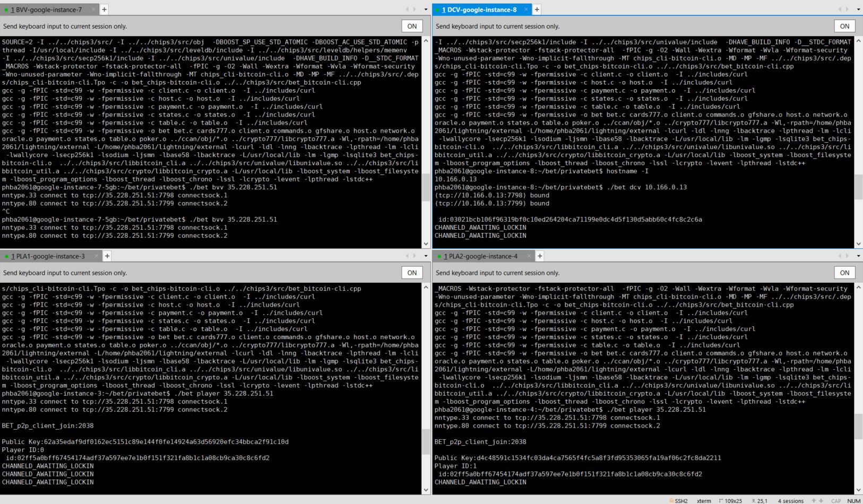Switch to the BVV-google-instance-7 tab
863x504 pixels.
(47, 10)
